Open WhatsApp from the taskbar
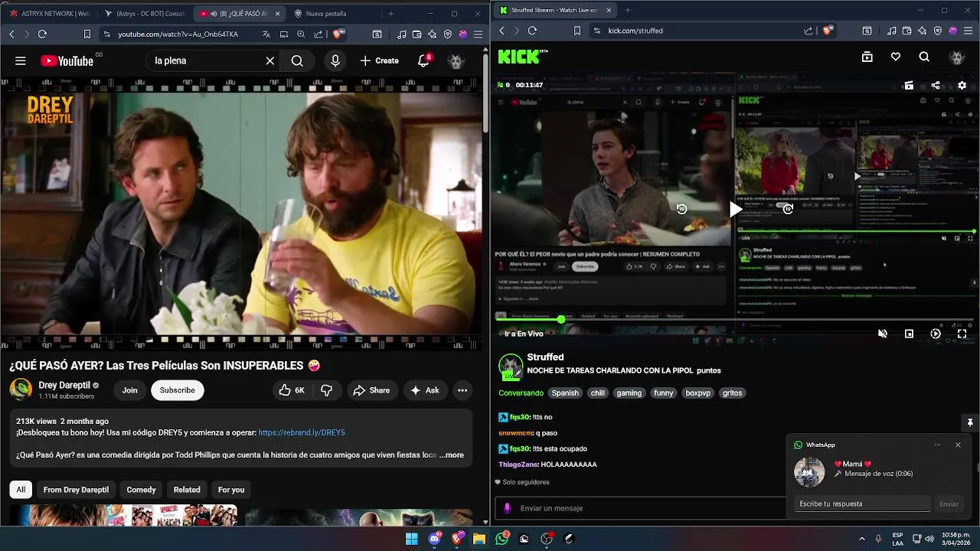980x551 pixels. 501,539
